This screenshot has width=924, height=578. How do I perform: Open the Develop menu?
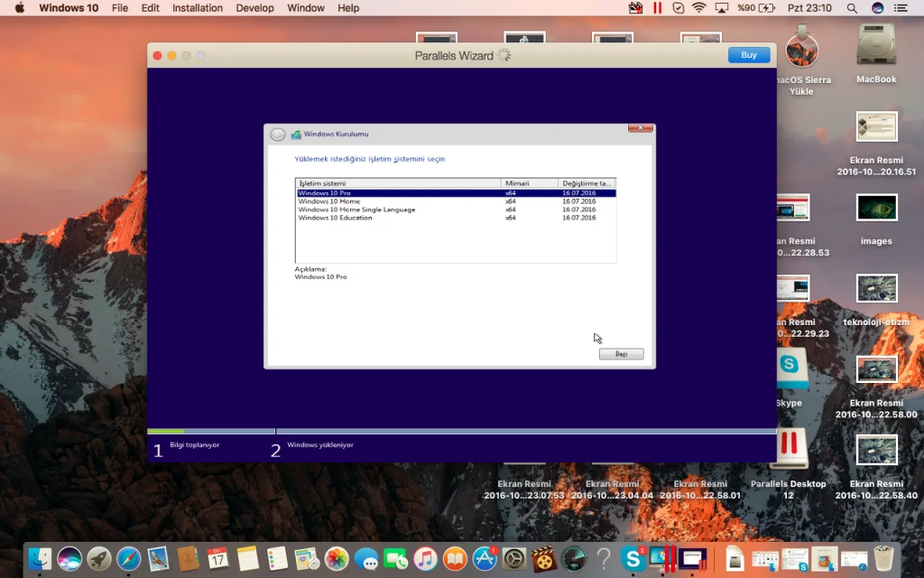[x=254, y=8]
